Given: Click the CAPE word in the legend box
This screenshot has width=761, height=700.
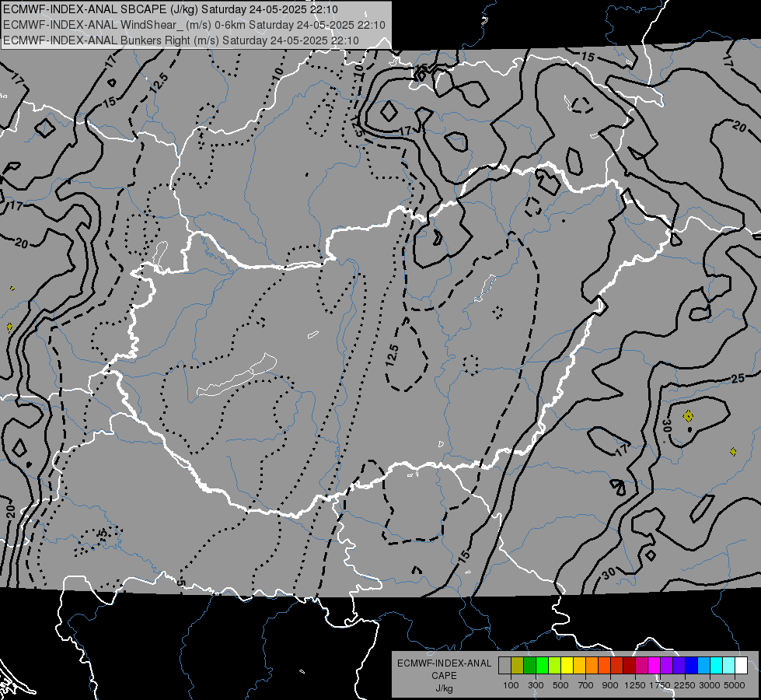Looking at the screenshot, I should 444,676.
